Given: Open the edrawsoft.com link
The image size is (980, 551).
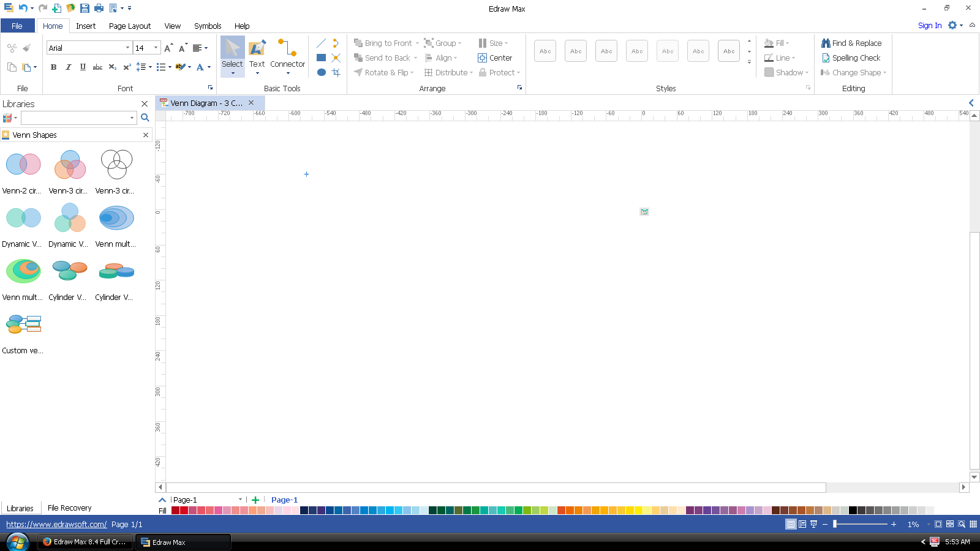Looking at the screenshot, I should point(56,524).
